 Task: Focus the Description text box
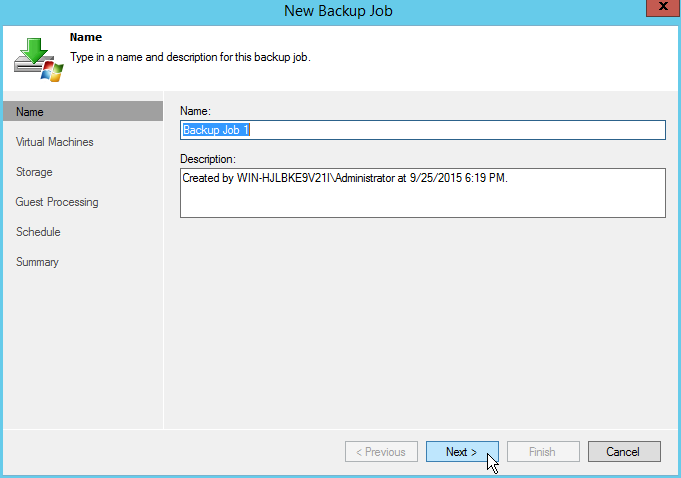point(422,192)
